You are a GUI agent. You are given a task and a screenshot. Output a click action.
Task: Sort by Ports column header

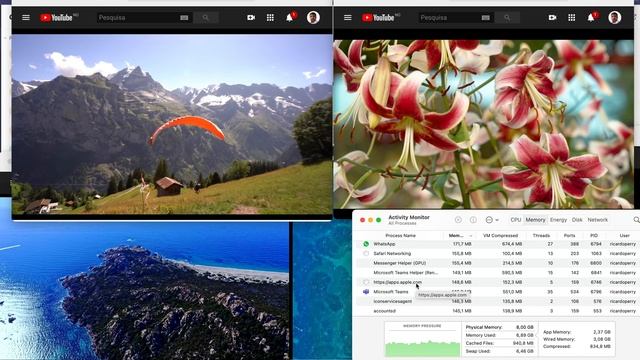pyautogui.click(x=569, y=236)
